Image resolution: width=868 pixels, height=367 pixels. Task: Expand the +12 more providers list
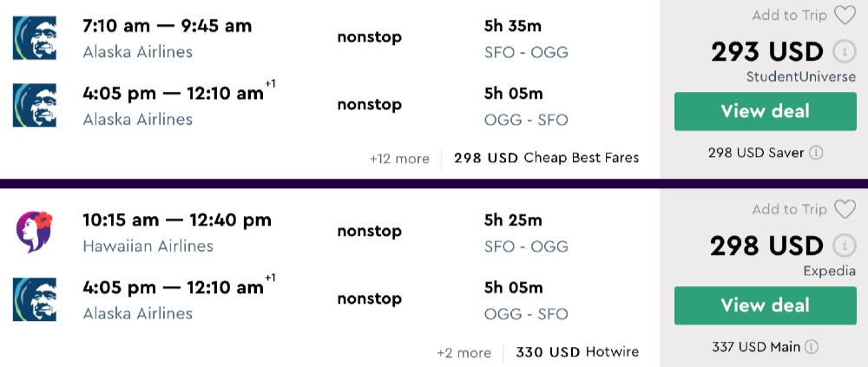tap(399, 158)
